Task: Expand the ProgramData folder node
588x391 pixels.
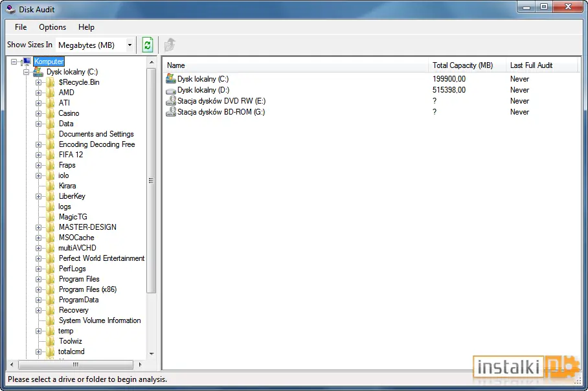Action: 38,300
